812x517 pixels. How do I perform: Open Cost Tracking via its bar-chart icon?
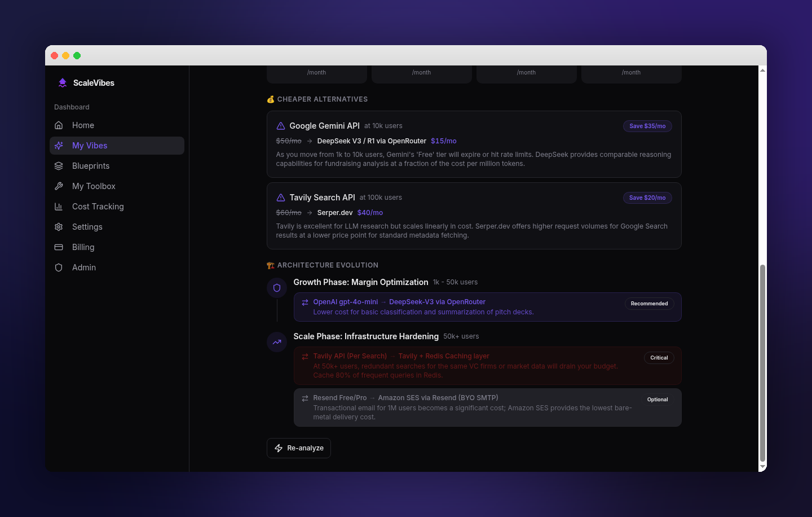[59, 206]
